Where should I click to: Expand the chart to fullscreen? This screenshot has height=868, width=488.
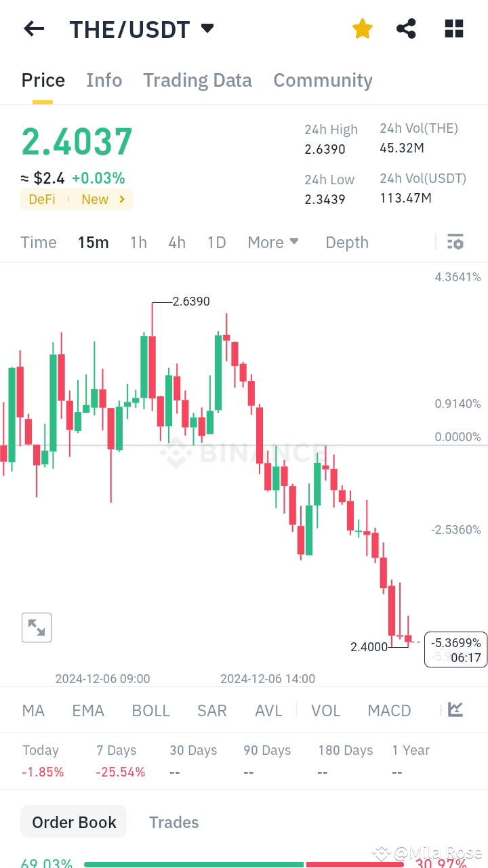[x=37, y=627]
